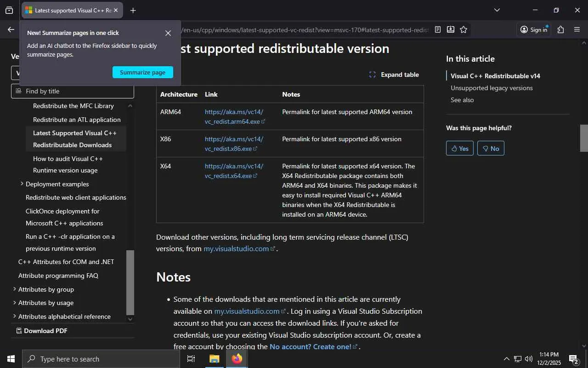Click the sidebar scrollbar down arrow
Image resolution: width=588 pixels, height=368 pixels.
coord(130,319)
